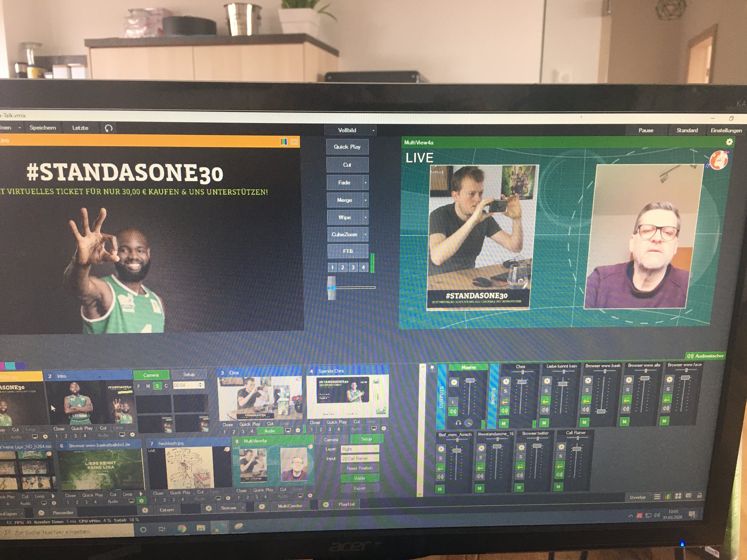
Task: Click the grid layout icon beside Overlay
Action: pos(678,496)
